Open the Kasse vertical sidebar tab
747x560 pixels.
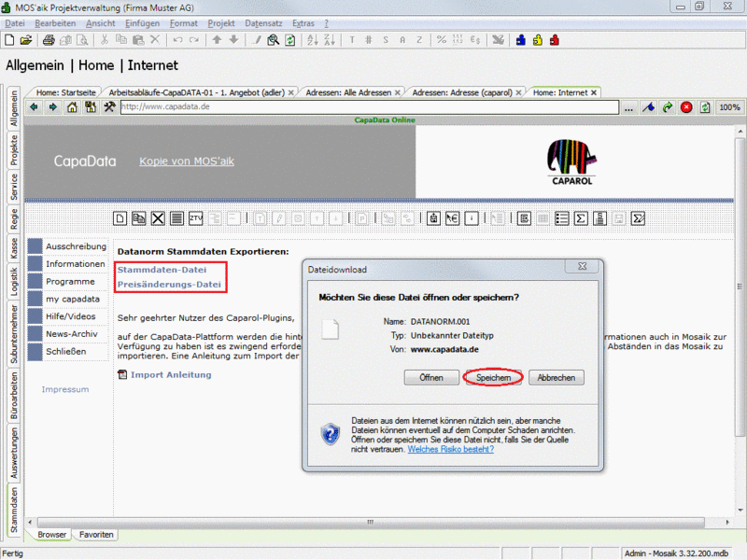click(x=14, y=248)
